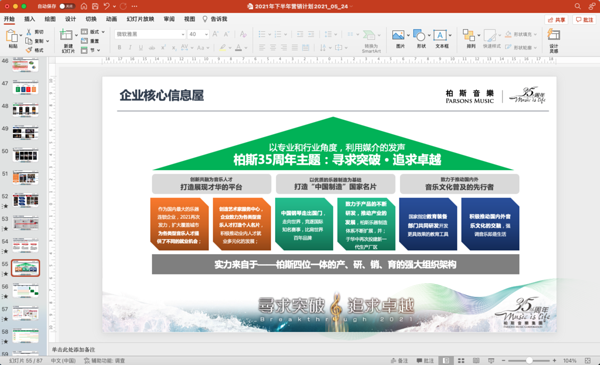Open the Shapes insert icon
Viewport: 600px width, 365px height.
click(419, 35)
